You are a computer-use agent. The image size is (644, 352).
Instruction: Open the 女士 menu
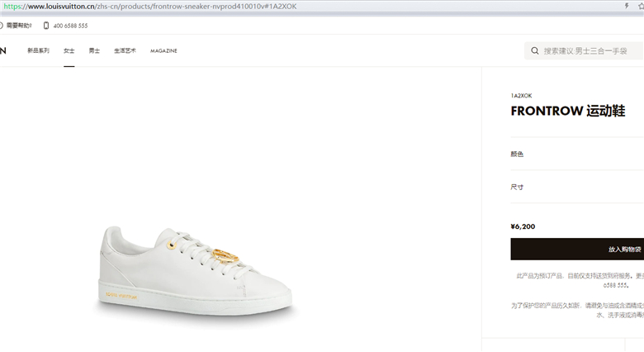69,50
